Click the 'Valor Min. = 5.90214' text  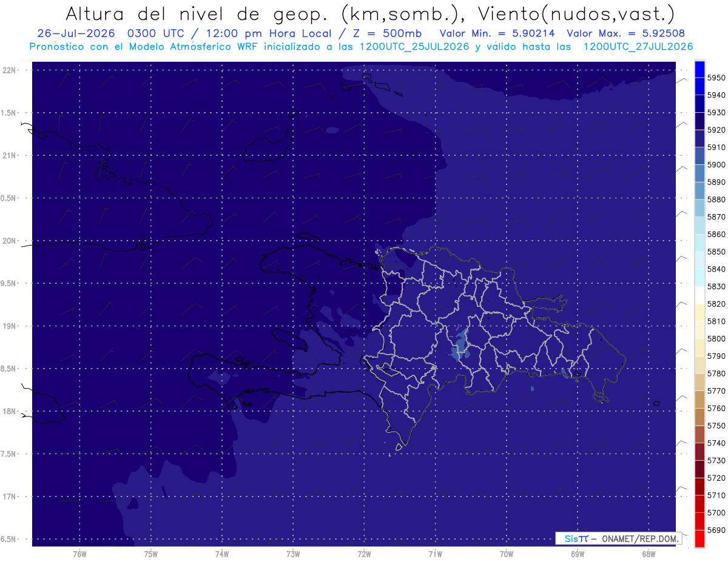point(497,33)
